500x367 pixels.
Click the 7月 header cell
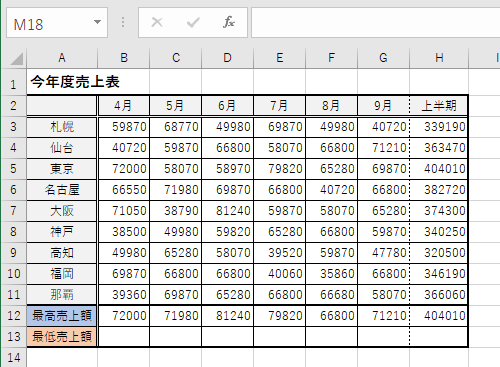pyautogui.click(x=280, y=106)
